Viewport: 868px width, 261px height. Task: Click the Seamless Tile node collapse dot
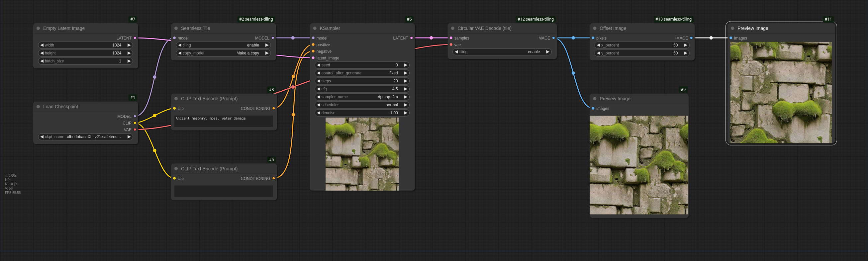pyautogui.click(x=176, y=28)
